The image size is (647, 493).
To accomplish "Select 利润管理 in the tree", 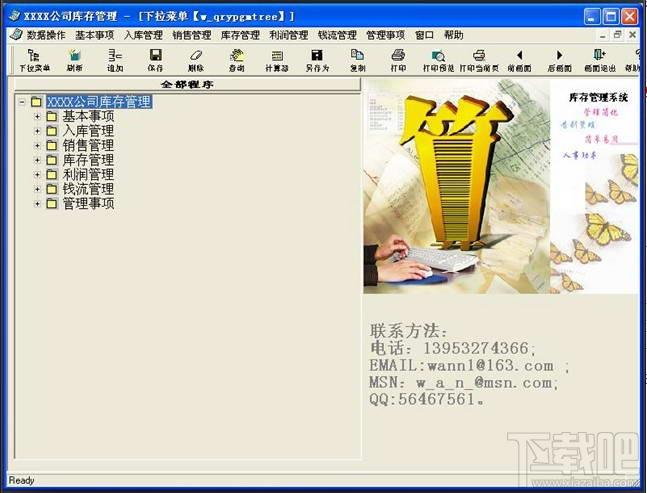I will coord(88,175).
